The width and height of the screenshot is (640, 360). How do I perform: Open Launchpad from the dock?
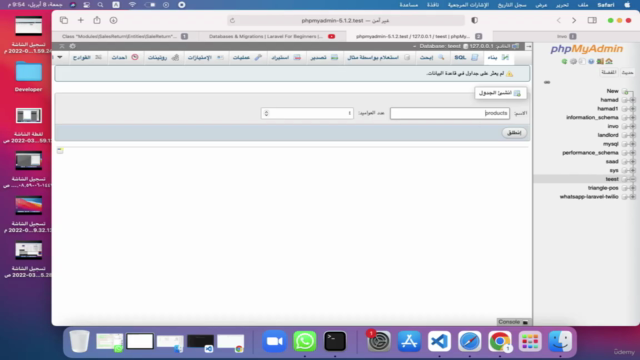click(530, 341)
